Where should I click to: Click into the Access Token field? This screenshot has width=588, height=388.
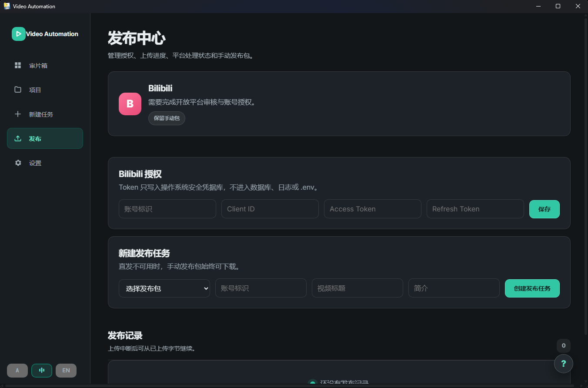point(373,209)
